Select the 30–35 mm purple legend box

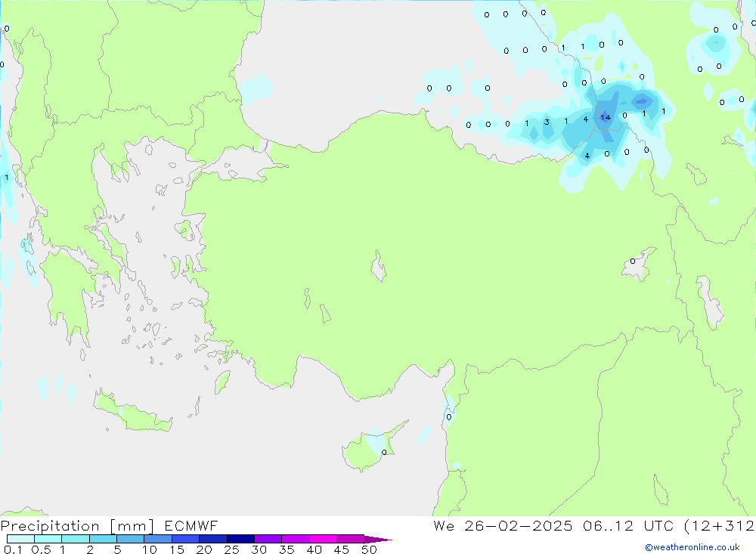pyautogui.click(x=268, y=539)
